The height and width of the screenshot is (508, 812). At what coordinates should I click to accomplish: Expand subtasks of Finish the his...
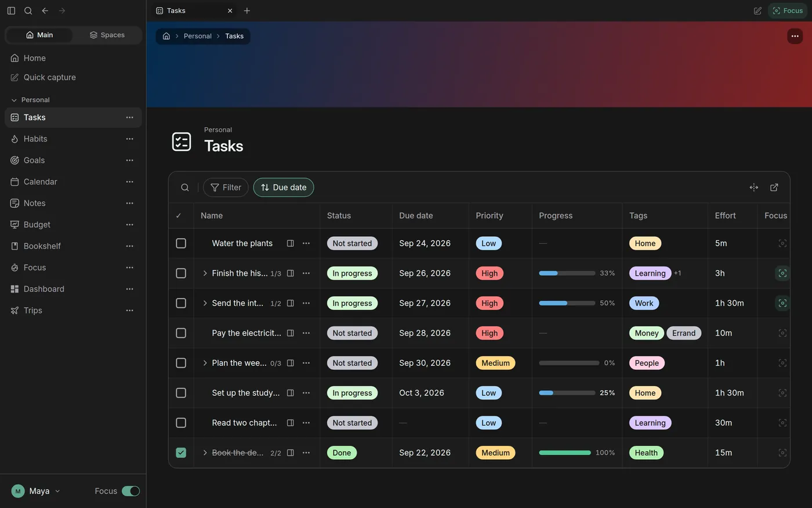[205, 273]
